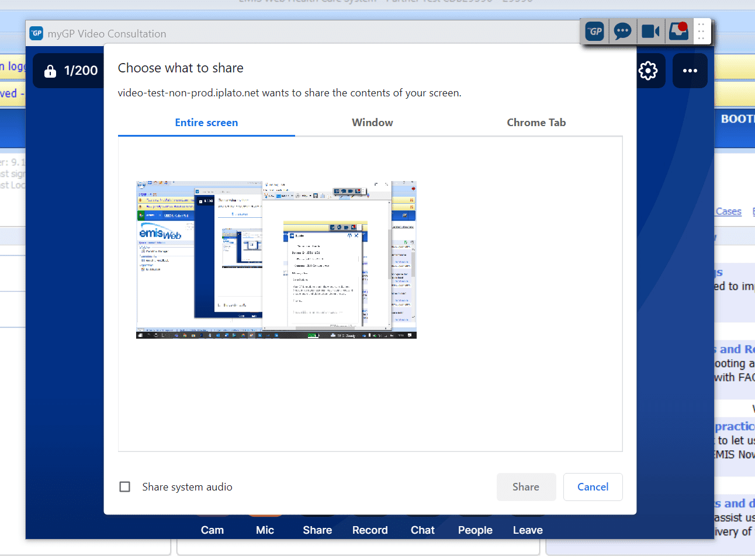
Task: Click Share in the bottom call bar
Action: [x=317, y=530]
